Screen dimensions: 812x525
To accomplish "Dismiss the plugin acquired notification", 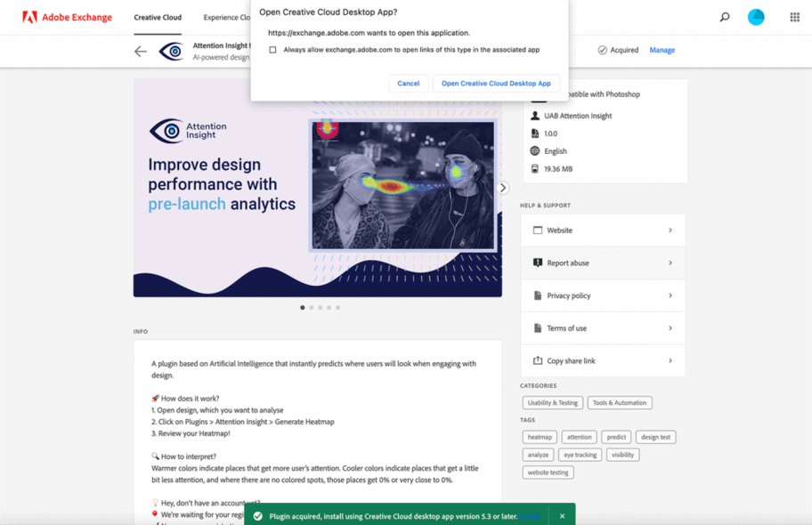I will [x=562, y=516].
